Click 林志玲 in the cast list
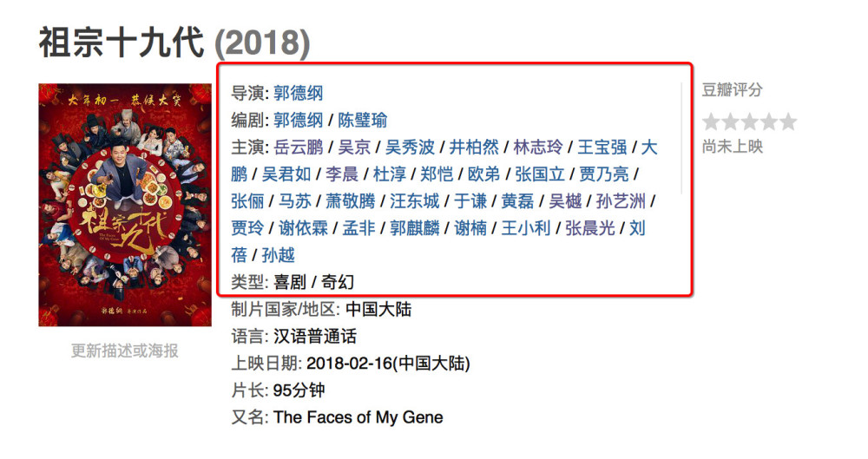This screenshot has height=459, width=868. (538, 147)
